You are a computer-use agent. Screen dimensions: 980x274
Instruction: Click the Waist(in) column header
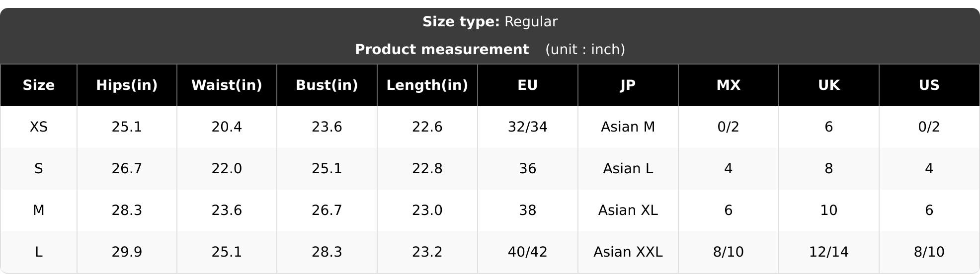pyautogui.click(x=227, y=85)
